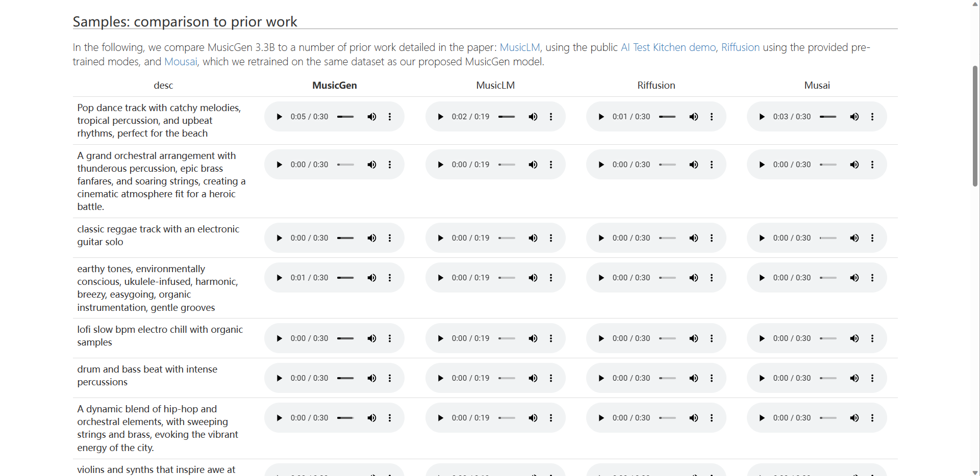
Task: Play Riffusion drum and bass beat sample
Action: click(601, 378)
